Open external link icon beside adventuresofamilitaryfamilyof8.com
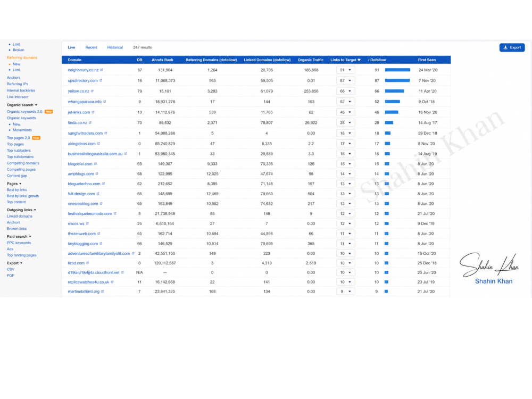The height and width of the screenshot is (399, 532). [x=133, y=253]
